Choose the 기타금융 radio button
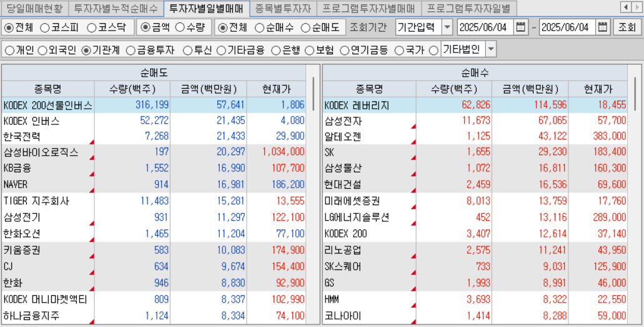The image size is (644, 327). 220,50
